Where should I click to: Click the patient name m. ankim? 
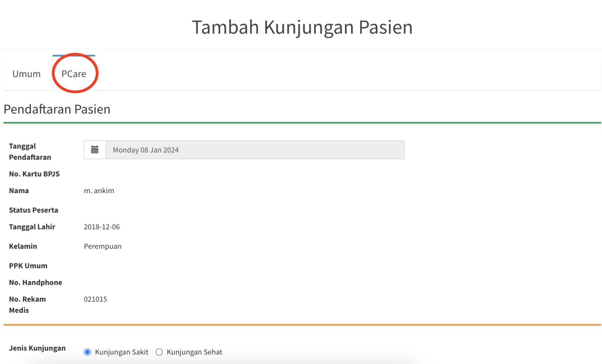99,191
